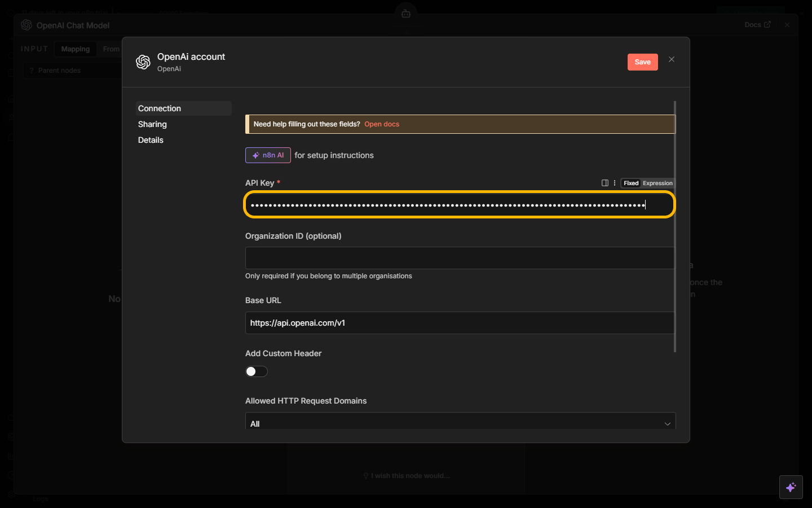The image size is (812, 508).
Task: Open the three-dot options menu for API Key
Action: [x=615, y=183]
